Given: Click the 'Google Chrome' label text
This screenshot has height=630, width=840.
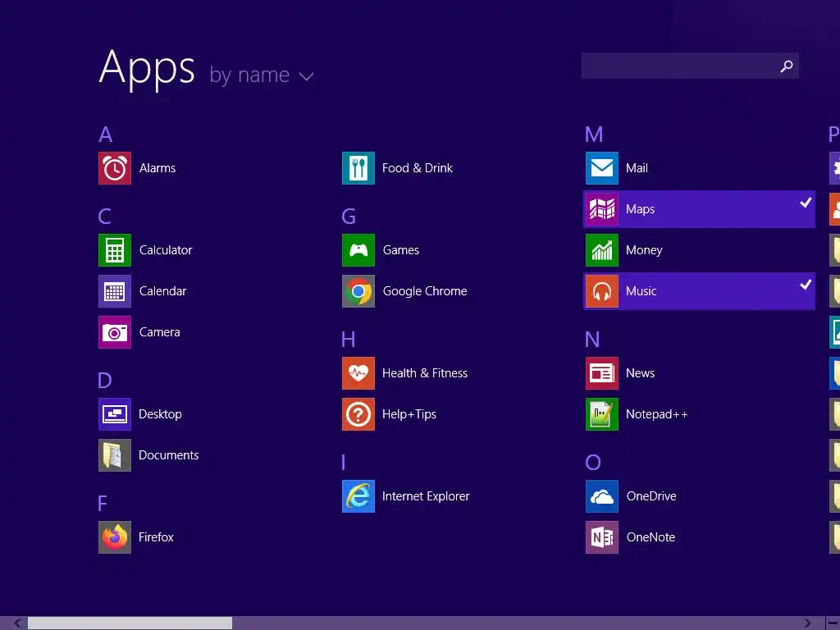Looking at the screenshot, I should coord(425,291).
